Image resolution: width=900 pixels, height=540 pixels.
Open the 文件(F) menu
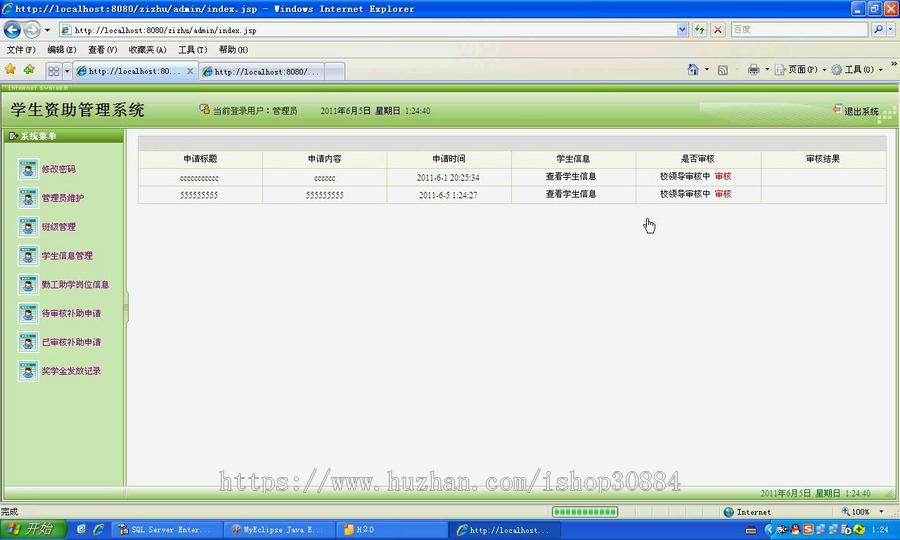[x=21, y=50]
